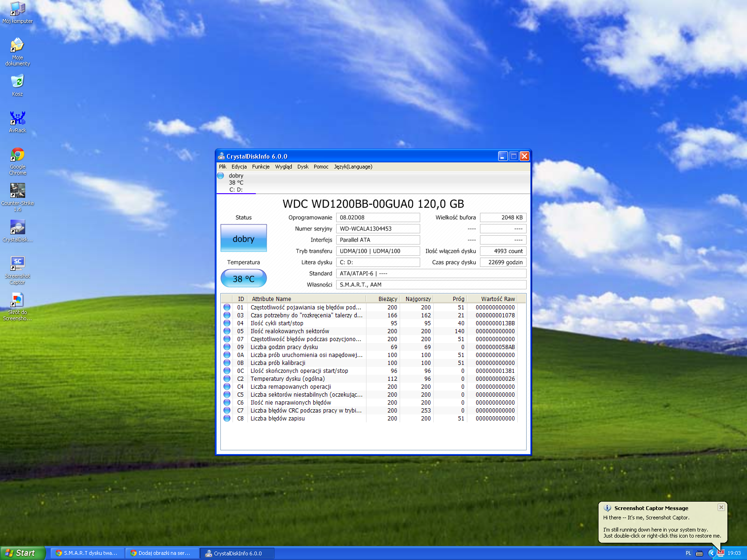Click the status orb for attribute C5
The width and height of the screenshot is (747, 560).
227,394
